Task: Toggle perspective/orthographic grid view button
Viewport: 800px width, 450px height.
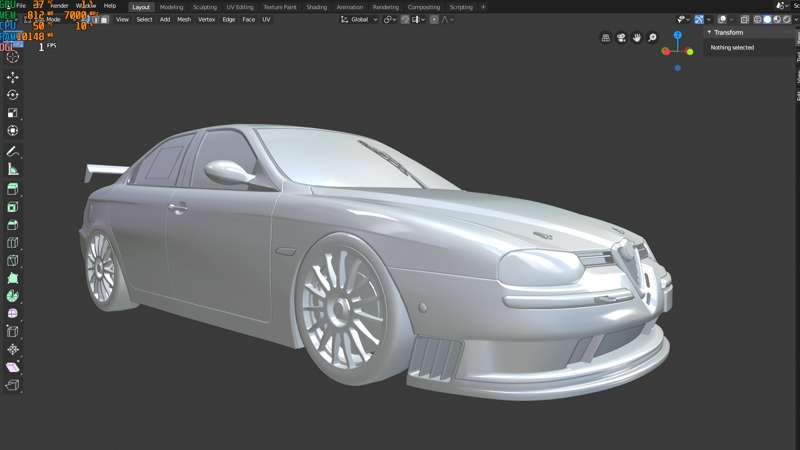Action: pos(605,38)
